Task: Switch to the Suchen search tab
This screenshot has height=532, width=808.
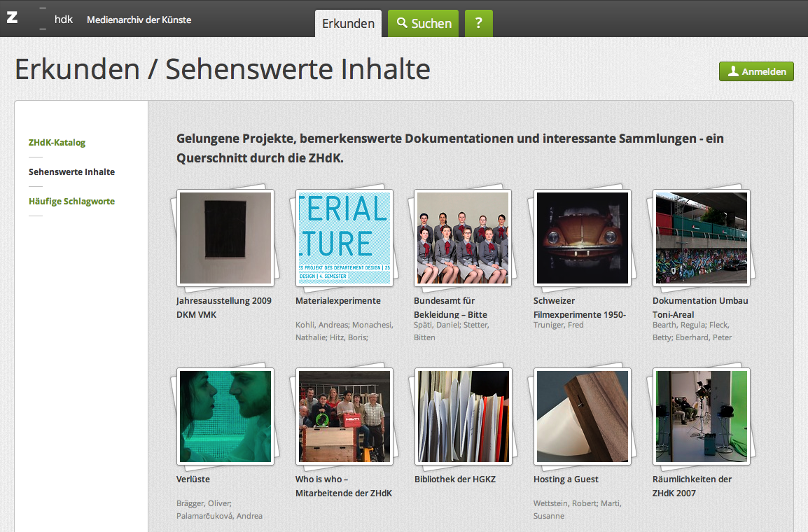Action: click(x=424, y=24)
